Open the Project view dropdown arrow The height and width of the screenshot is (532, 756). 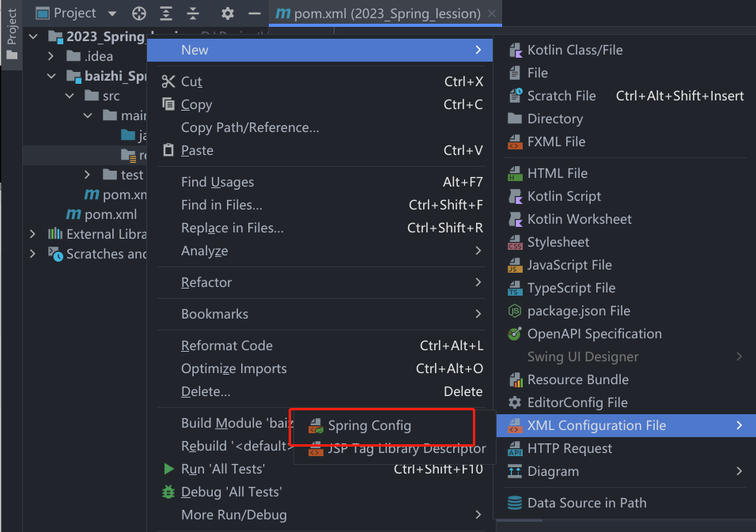[112, 13]
